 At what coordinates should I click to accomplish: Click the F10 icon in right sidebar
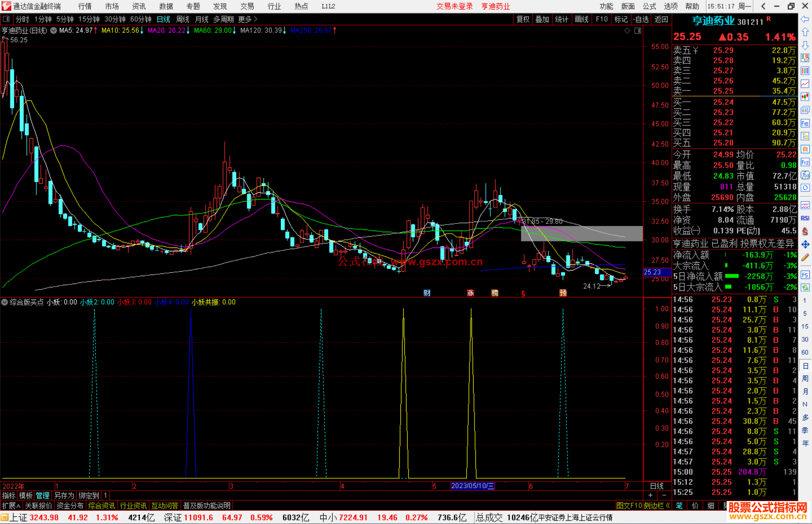tap(805, 123)
